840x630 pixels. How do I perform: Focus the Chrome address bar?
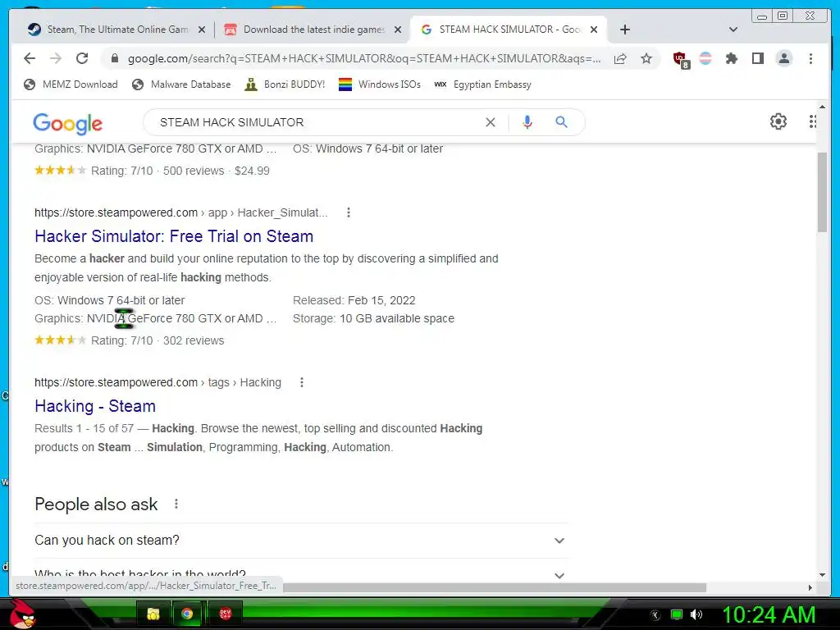coord(364,58)
